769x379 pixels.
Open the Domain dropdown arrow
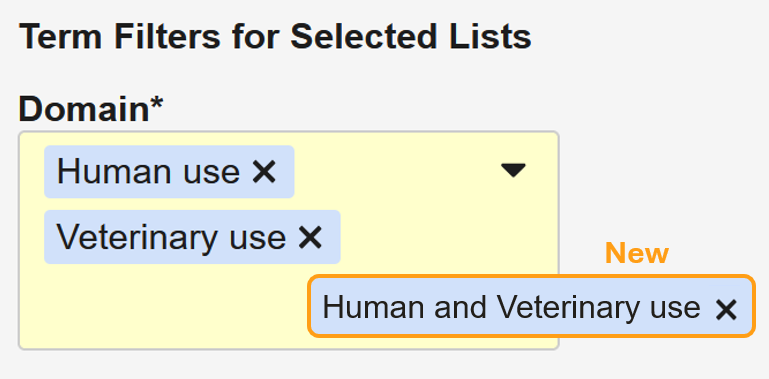coord(513,170)
